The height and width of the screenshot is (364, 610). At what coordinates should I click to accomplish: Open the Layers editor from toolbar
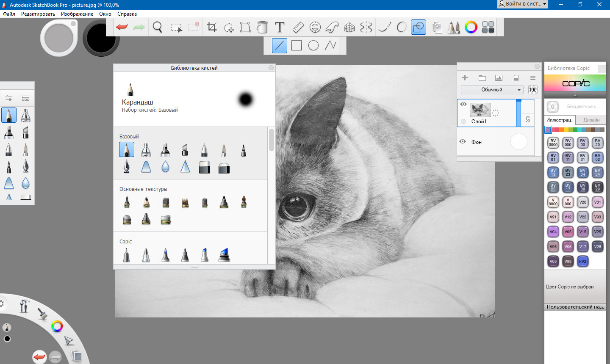437,28
